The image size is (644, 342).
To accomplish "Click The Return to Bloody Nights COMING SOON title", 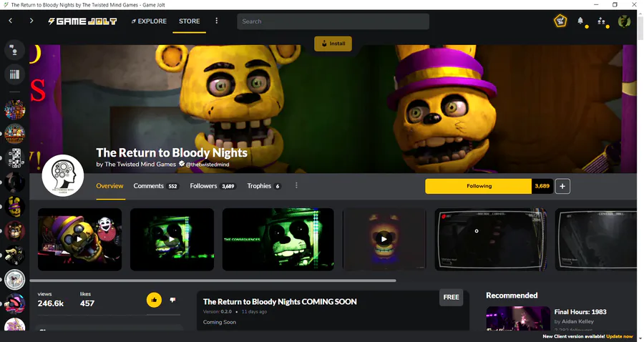I will point(280,302).
